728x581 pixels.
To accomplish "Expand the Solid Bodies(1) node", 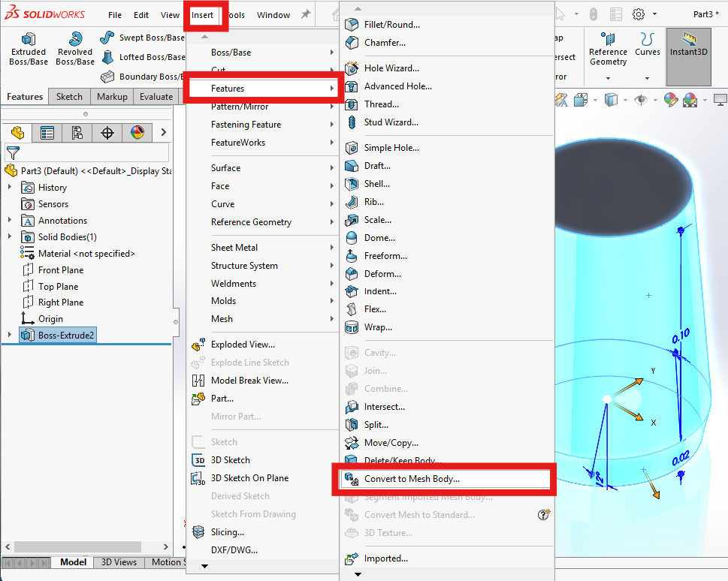I will pyautogui.click(x=10, y=236).
